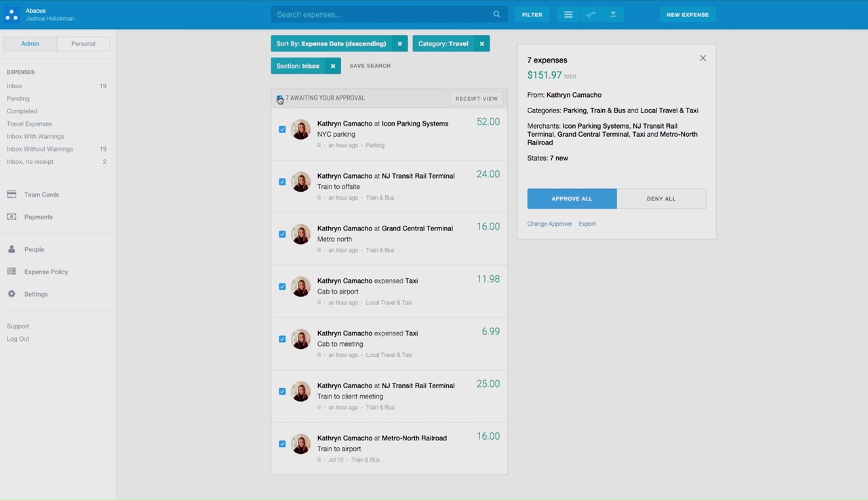Focus the Search expenses field
Screen dimensions: 868x500
388,14
